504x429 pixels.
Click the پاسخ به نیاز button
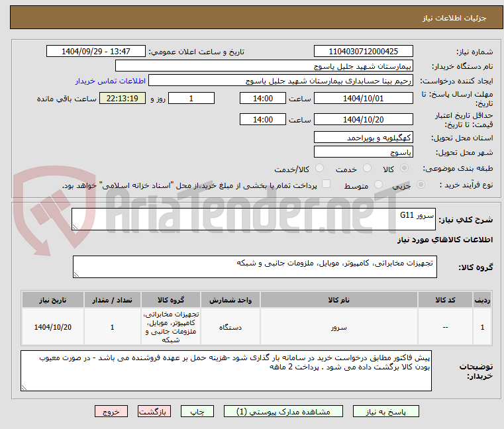click(x=385, y=411)
